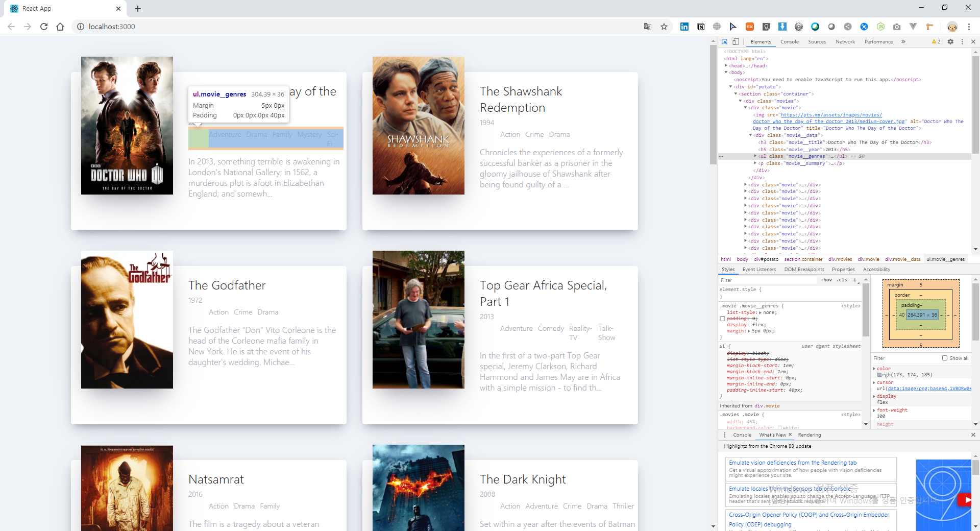Toggle the :hov element state panel
Screen dimensions: 980x531
point(826,280)
